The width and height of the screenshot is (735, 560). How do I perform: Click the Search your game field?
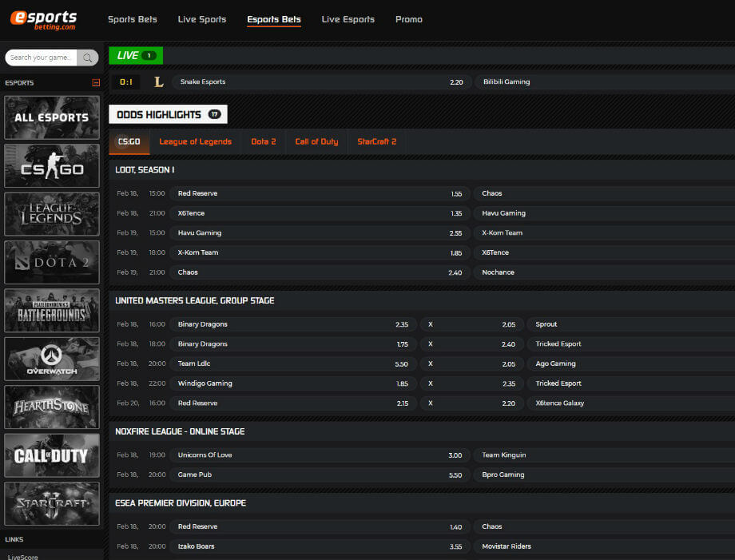pyautogui.click(x=42, y=58)
